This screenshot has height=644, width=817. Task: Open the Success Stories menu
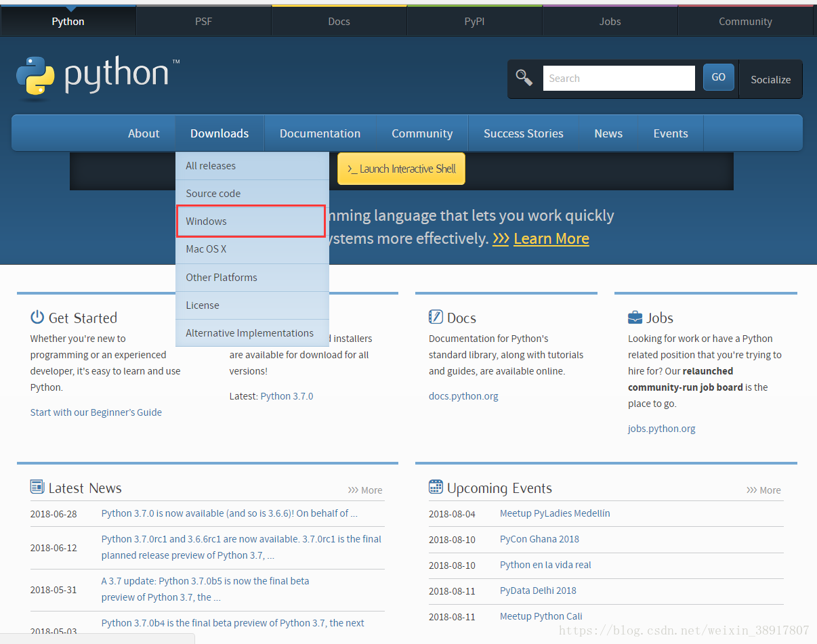pos(524,133)
